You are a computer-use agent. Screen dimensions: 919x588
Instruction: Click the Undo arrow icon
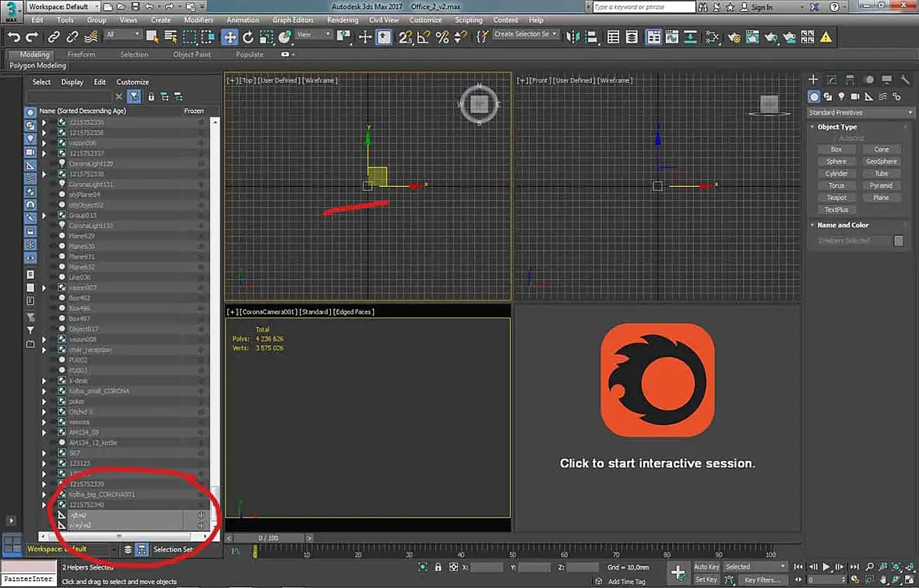pos(13,37)
